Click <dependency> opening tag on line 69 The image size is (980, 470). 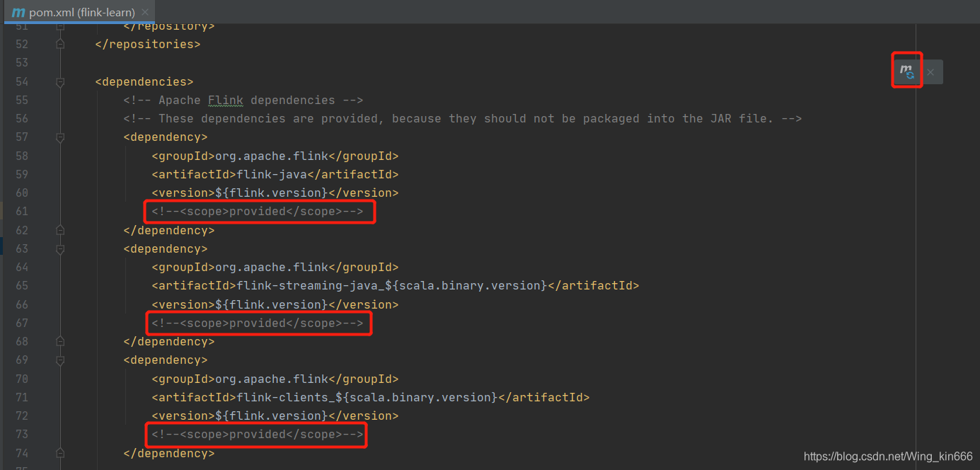coord(166,360)
